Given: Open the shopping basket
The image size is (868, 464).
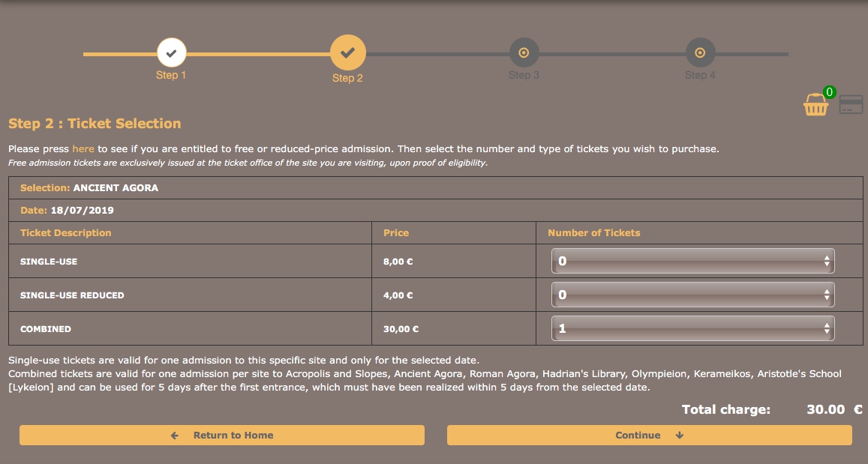Looking at the screenshot, I should tap(815, 106).
